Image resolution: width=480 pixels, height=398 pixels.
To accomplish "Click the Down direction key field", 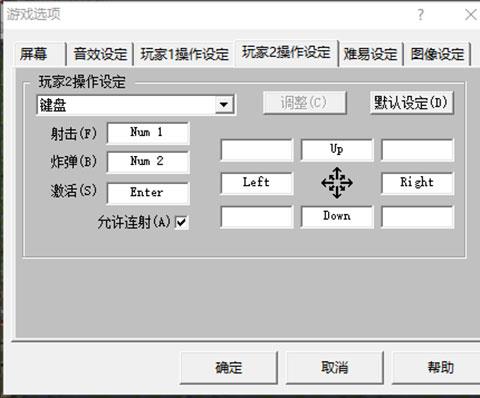I will tap(337, 216).
